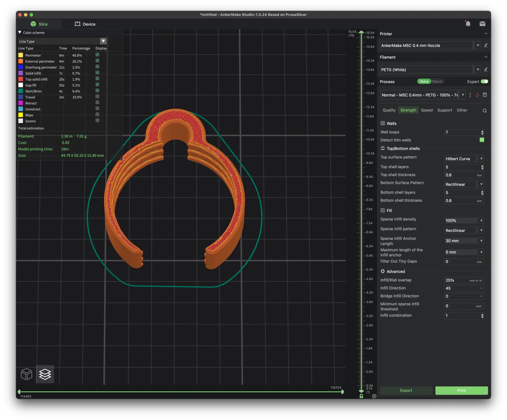
Task: Switch to the 3D model view cube icon
Action: 27,374
